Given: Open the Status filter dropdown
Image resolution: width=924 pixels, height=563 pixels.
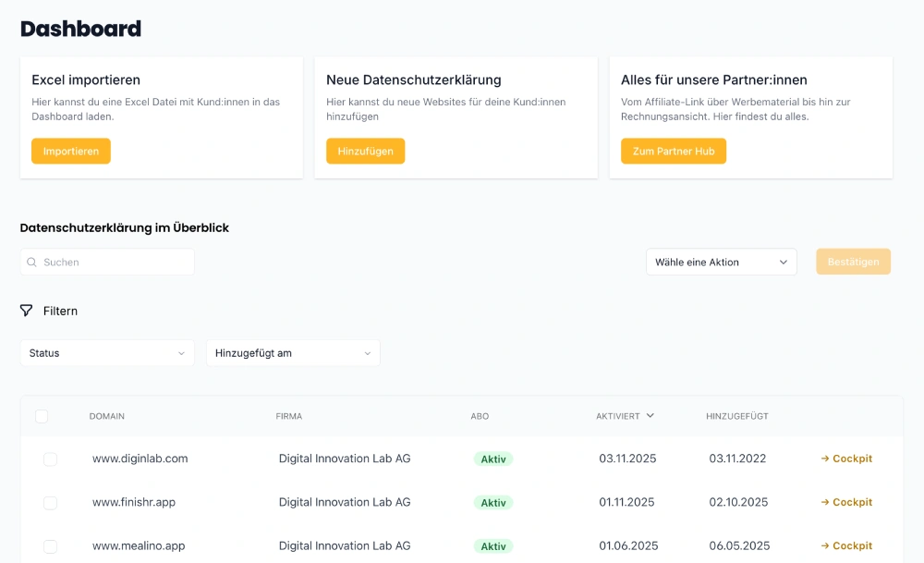Looking at the screenshot, I should tap(107, 353).
